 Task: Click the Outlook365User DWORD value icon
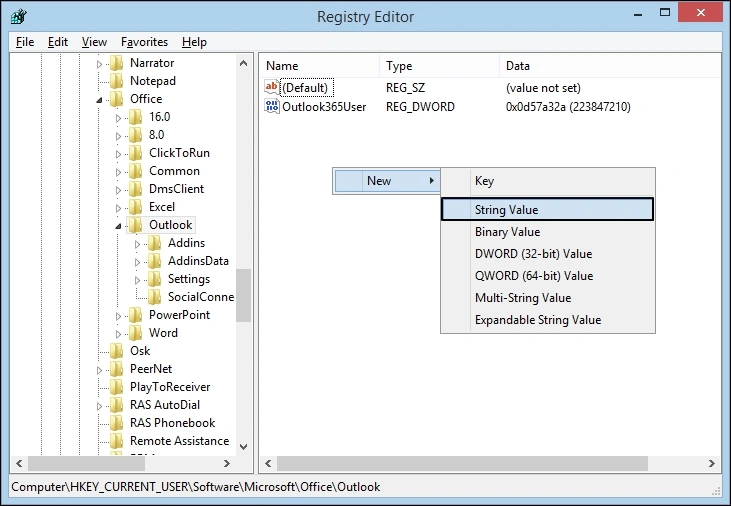[x=271, y=106]
